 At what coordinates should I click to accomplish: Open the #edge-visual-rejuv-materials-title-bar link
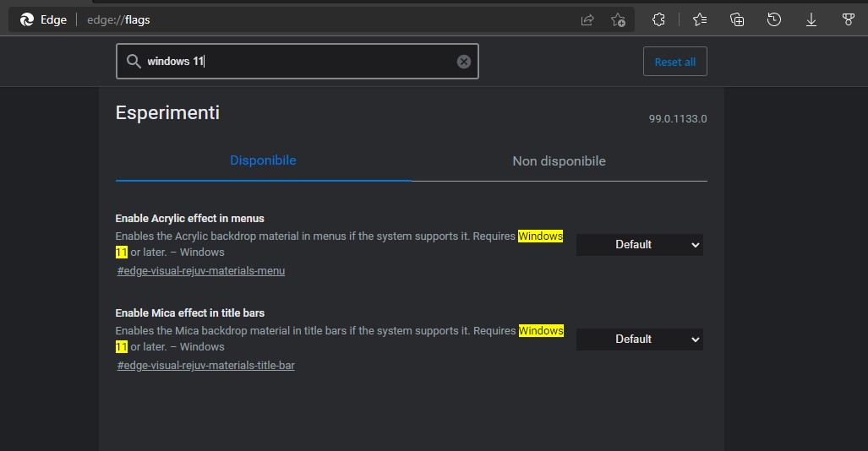tap(206, 365)
